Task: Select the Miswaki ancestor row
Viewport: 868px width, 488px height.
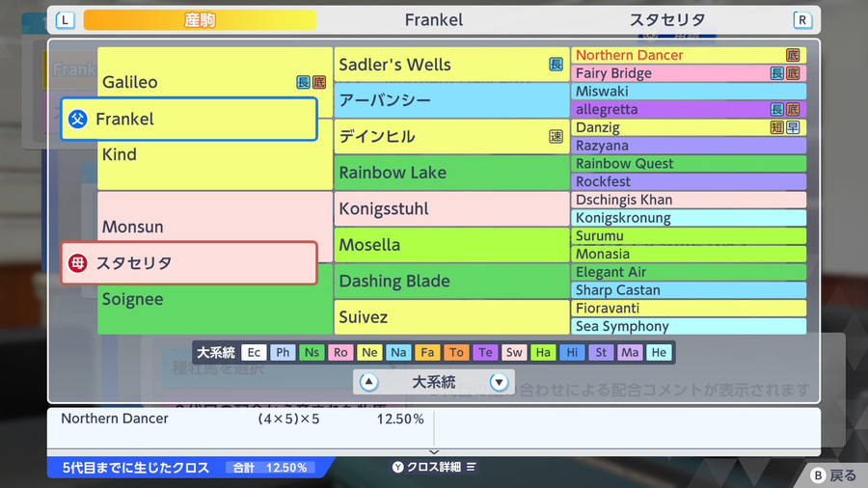Action: point(689,92)
